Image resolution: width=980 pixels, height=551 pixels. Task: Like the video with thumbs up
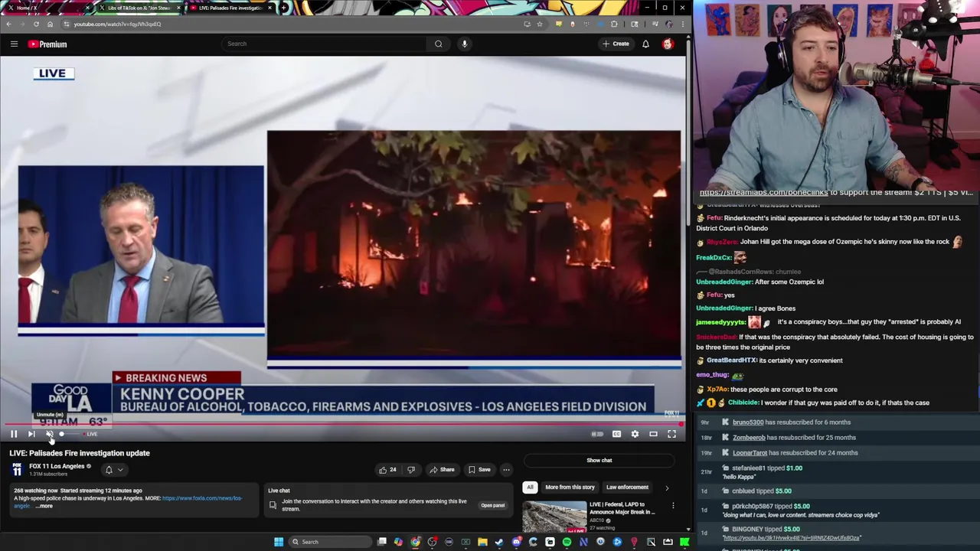(x=387, y=470)
